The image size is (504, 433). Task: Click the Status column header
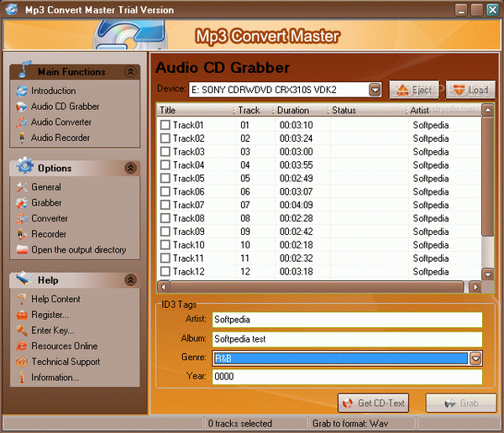(368, 111)
